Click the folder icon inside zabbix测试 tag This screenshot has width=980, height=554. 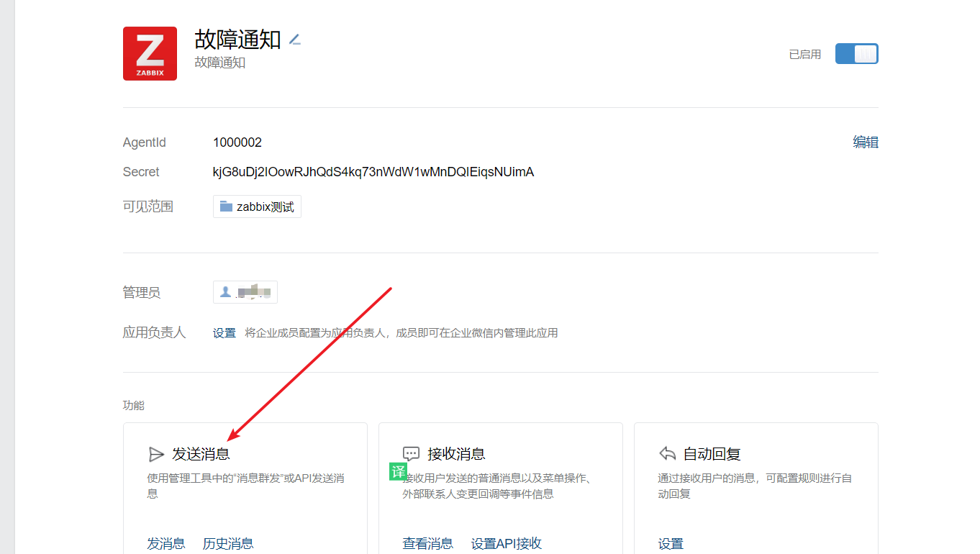[x=225, y=206]
